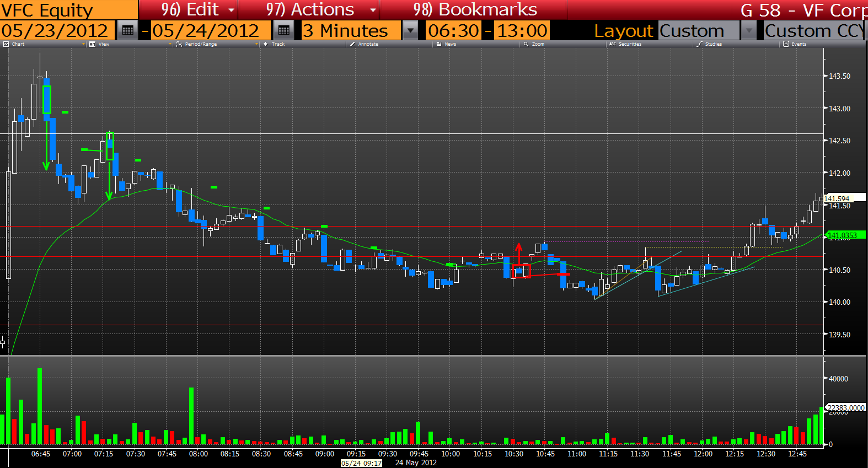Open the Securities ABC icon
The width and height of the screenshot is (868, 468).
point(613,44)
